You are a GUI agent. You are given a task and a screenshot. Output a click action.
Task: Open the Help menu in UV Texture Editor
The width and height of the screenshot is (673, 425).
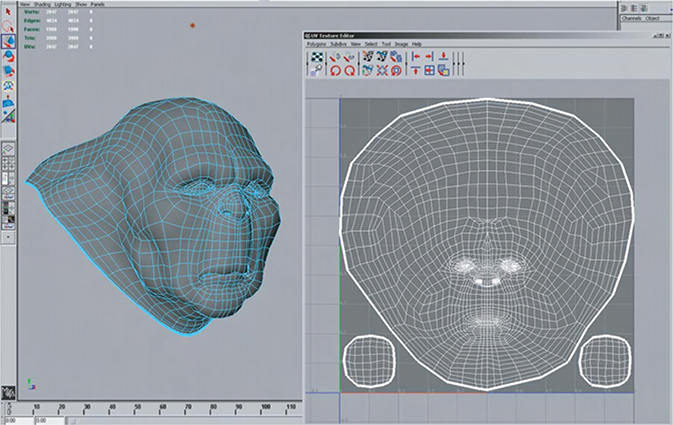click(417, 44)
